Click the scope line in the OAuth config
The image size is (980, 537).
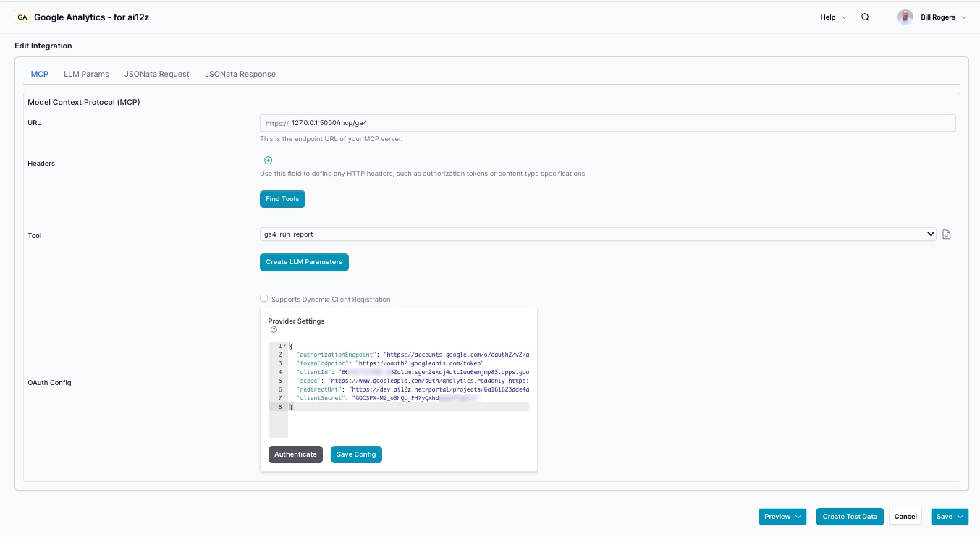tap(409, 381)
